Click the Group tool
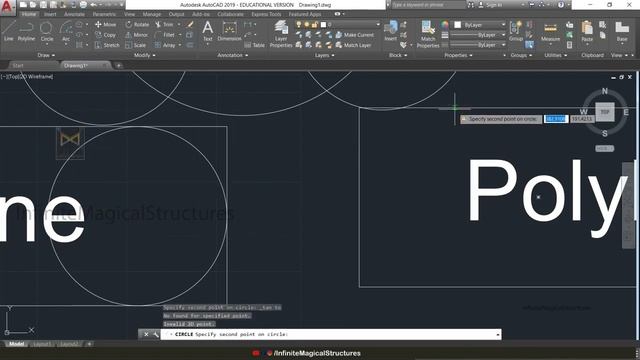The width and height of the screenshot is (640, 360). 516,31
